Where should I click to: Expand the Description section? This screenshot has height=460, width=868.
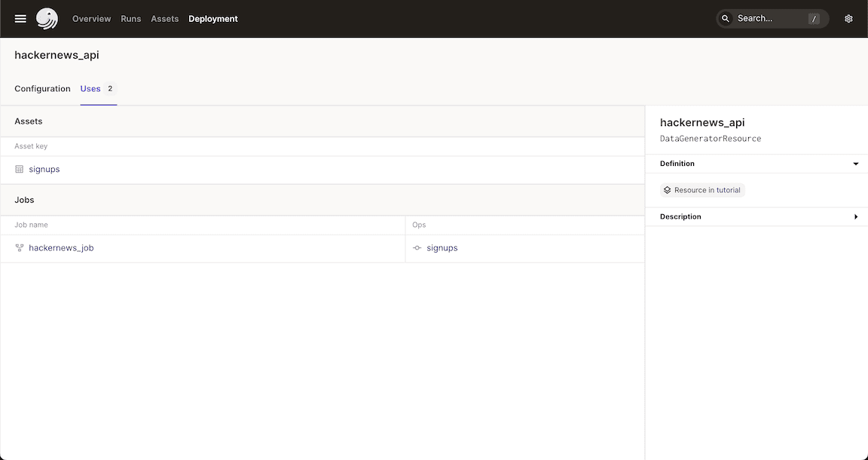click(857, 216)
